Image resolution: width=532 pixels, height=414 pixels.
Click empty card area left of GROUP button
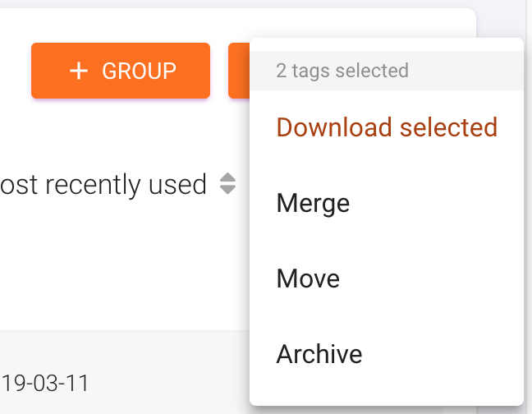pos(15,71)
